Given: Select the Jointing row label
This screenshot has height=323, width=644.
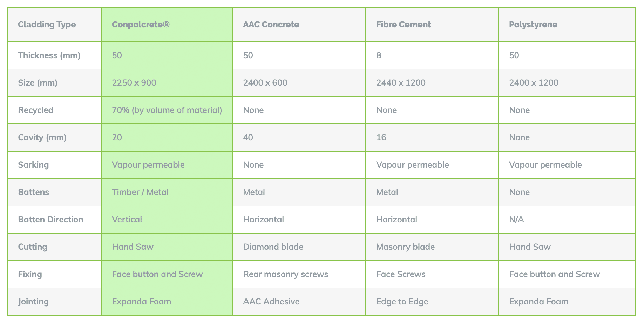Looking at the screenshot, I should (54, 302).
